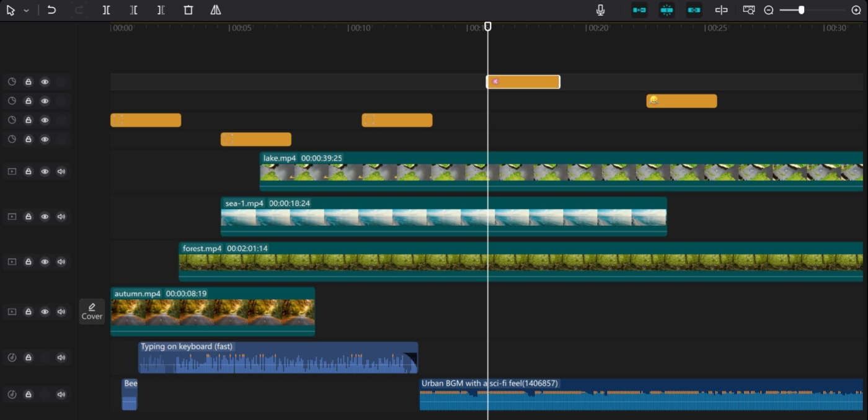Toggle the main track magnet button
Screen dimensions: 868x420
tap(639, 10)
